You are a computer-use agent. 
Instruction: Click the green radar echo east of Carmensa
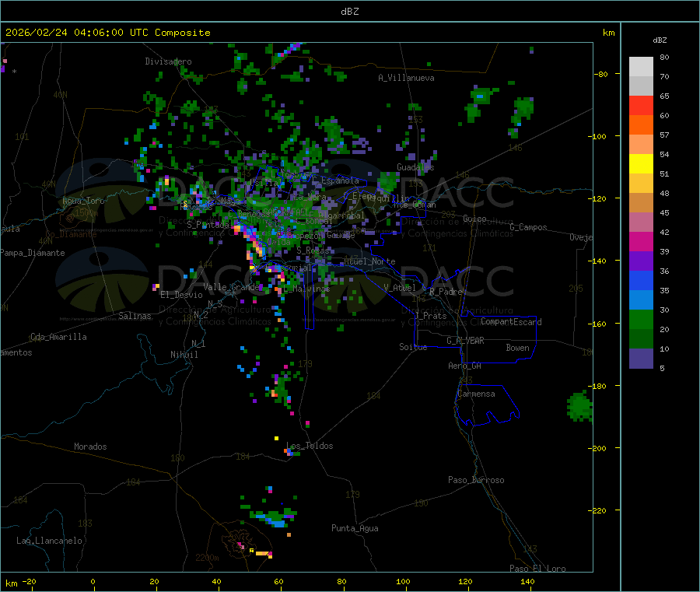(x=580, y=405)
